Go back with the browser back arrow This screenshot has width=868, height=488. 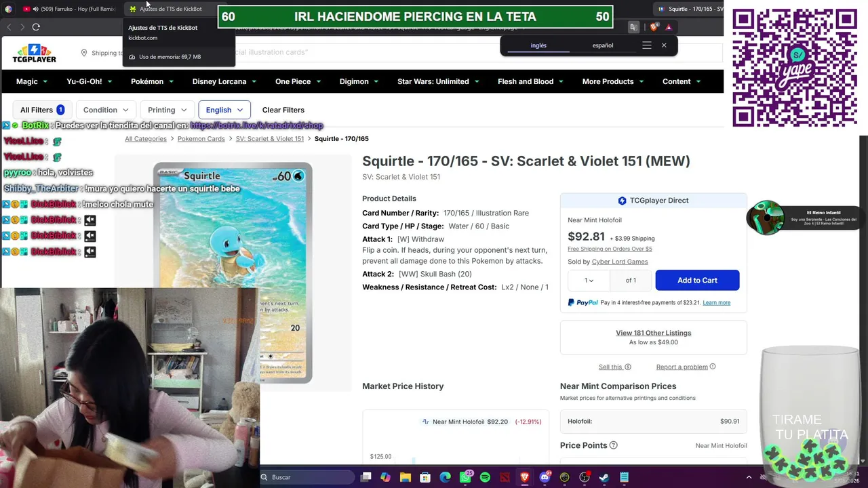9,27
